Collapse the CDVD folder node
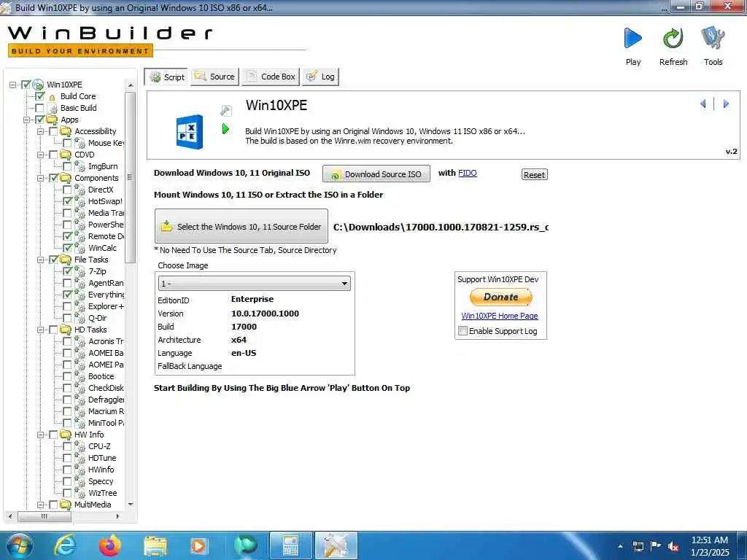This screenshot has height=560, width=747. tap(41, 155)
